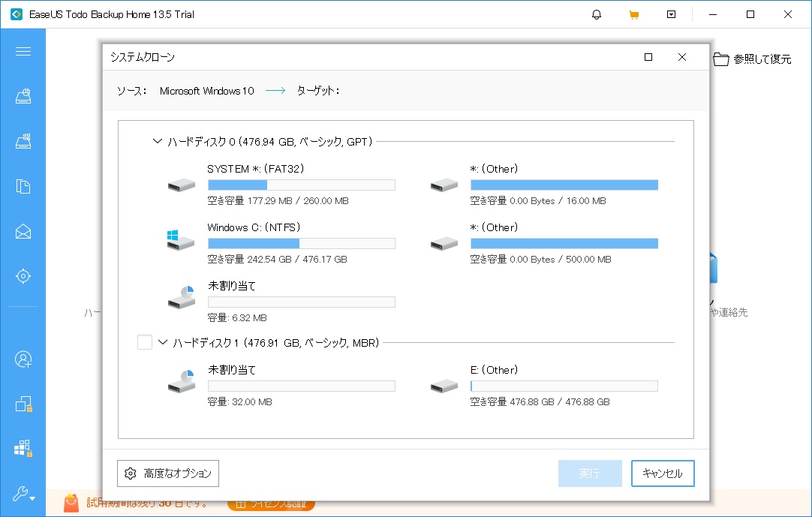Click the 実行 button
812x517 pixels.
(590, 473)
